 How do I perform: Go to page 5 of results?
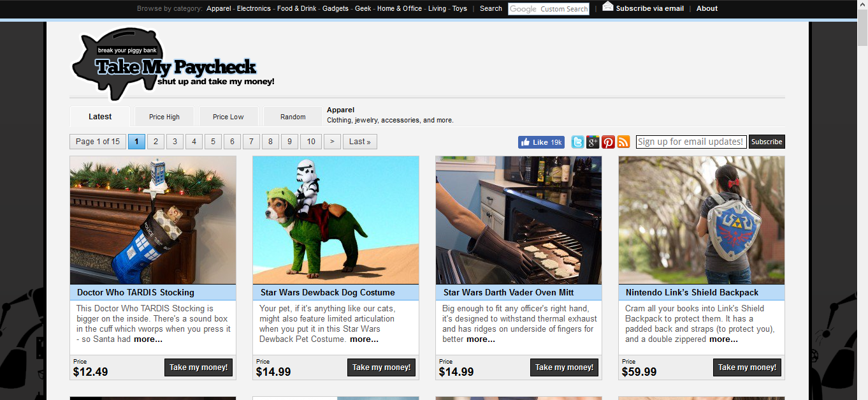[x=213, y=142]
